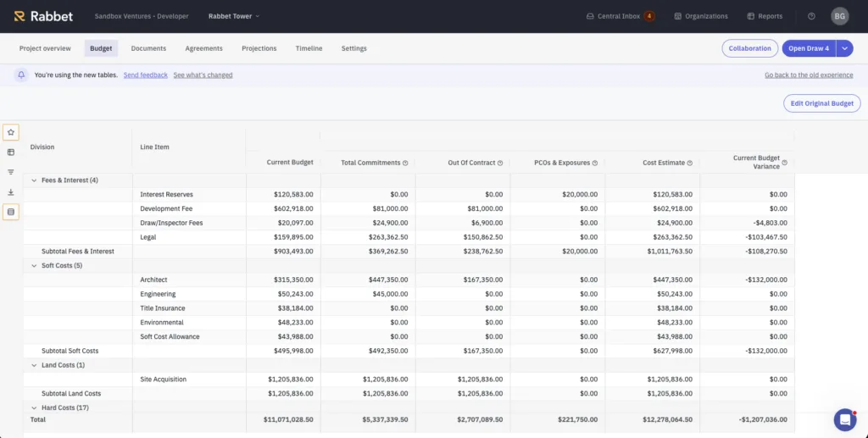868x438 pixels.
Task: Click the Send feedback link
Action: click(146, 75)
